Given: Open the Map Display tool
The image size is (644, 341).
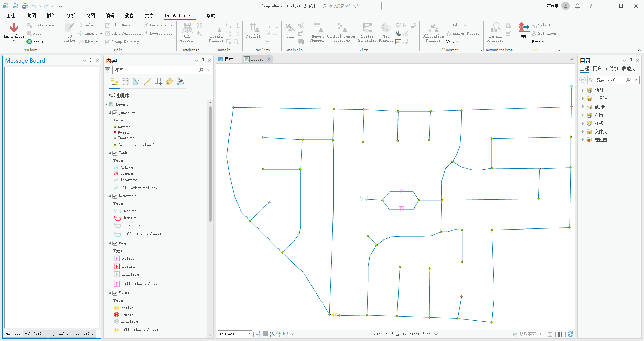Looking at the screenshot, I should (386, 32).
